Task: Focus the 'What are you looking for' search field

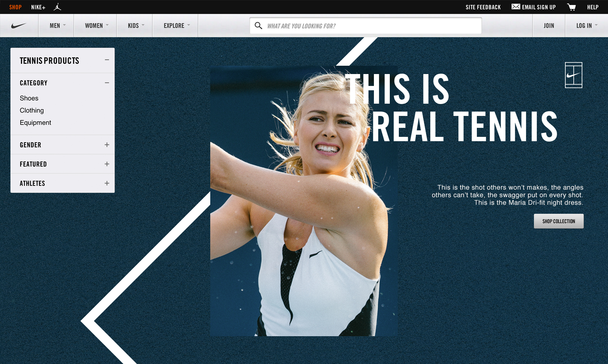Action: pyautogui.click(x=366, y=26)
